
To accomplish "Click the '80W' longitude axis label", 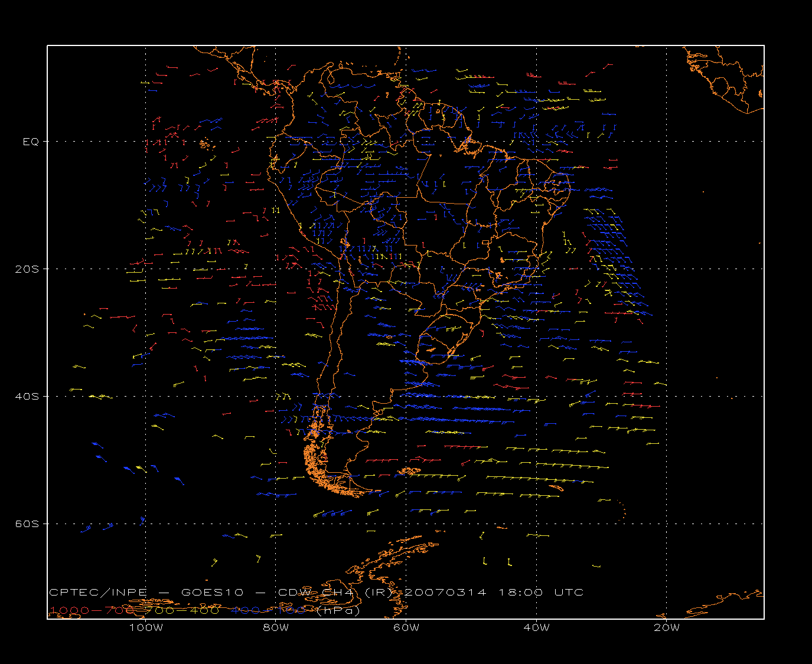I will (276, 627).
